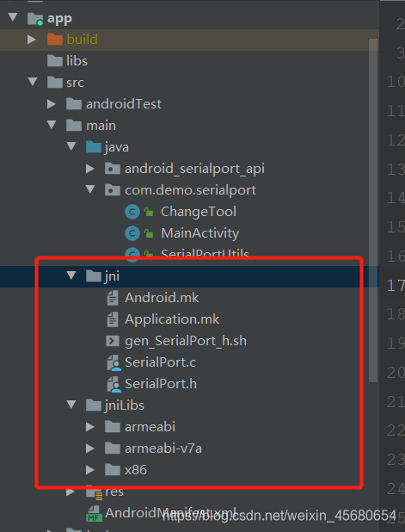
Task: Click the orange build folder icon
Action: (x=55, y=40)
